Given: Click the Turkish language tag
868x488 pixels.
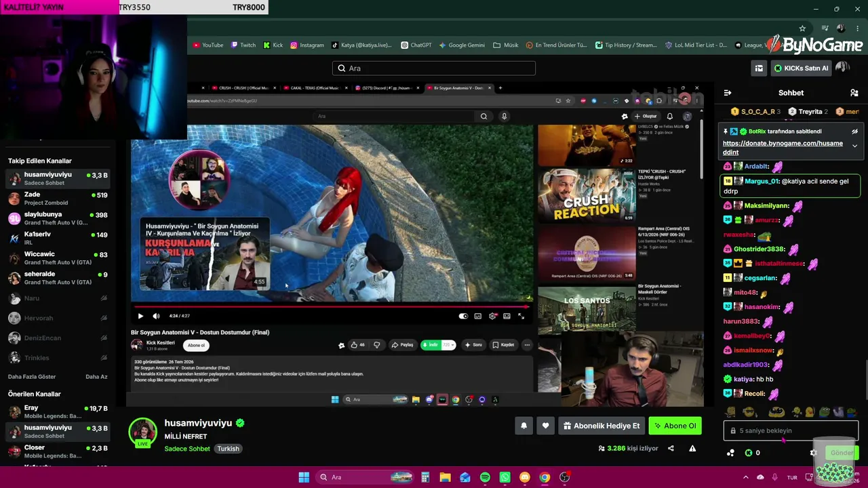Looking at the screenshot, I should pos(228,449).
